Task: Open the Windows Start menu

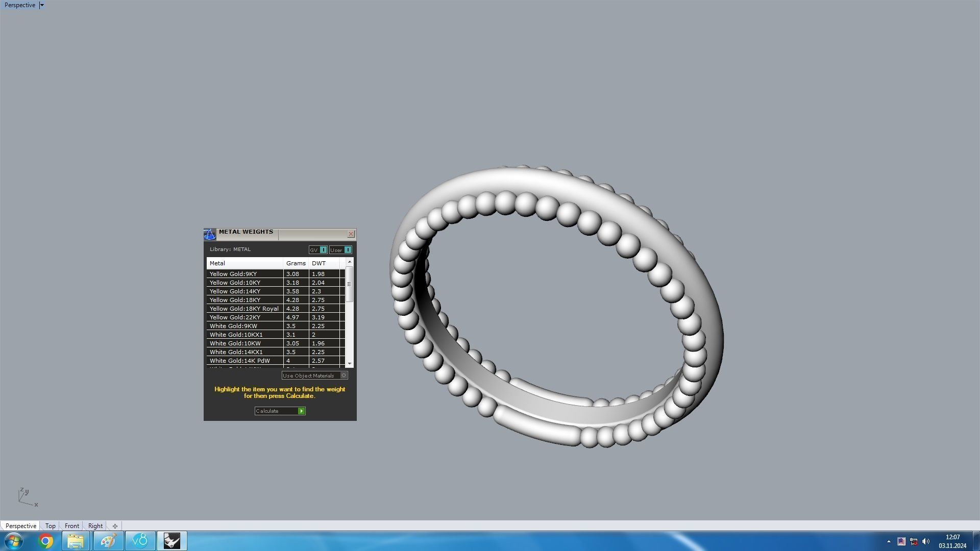Action: coord(14,541)
